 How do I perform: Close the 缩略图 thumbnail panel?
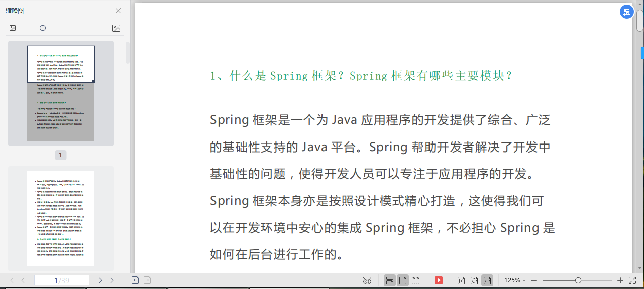click(x=118, y=10)
